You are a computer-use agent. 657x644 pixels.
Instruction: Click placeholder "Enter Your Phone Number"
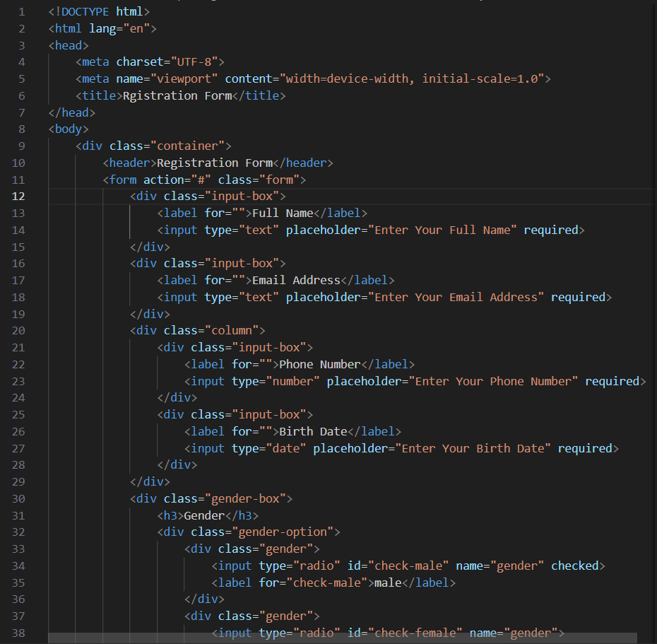pos(493,381)
